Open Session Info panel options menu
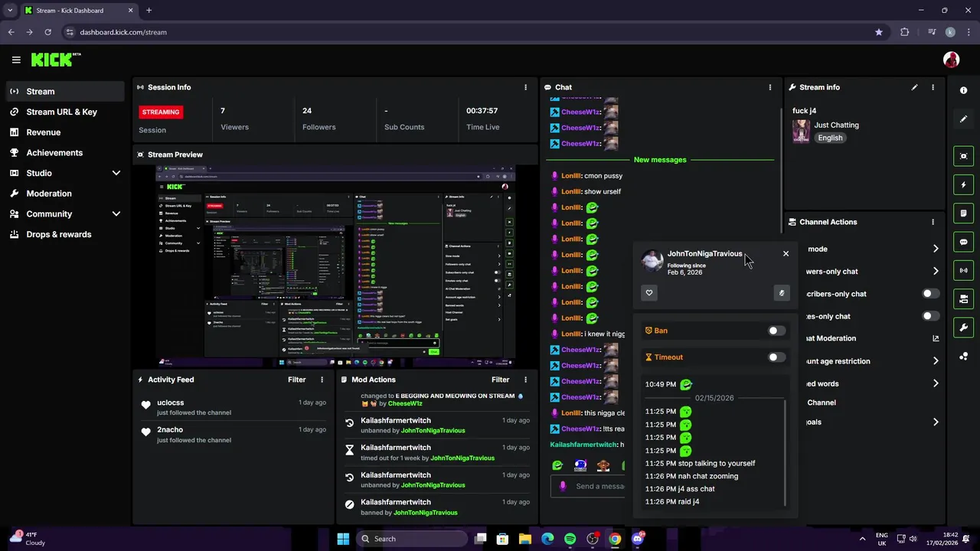980x551 pixels. (x=525, y=87)
